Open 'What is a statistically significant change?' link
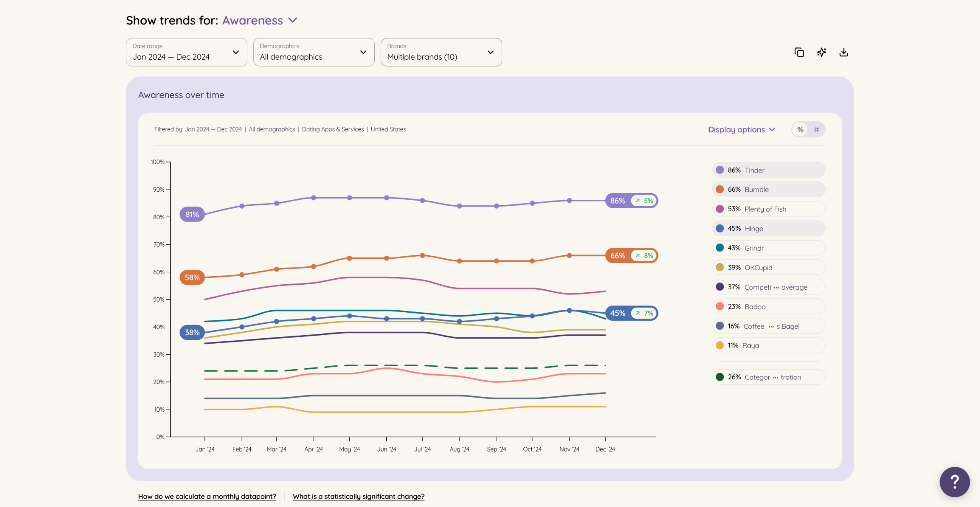 coord(358,497)
